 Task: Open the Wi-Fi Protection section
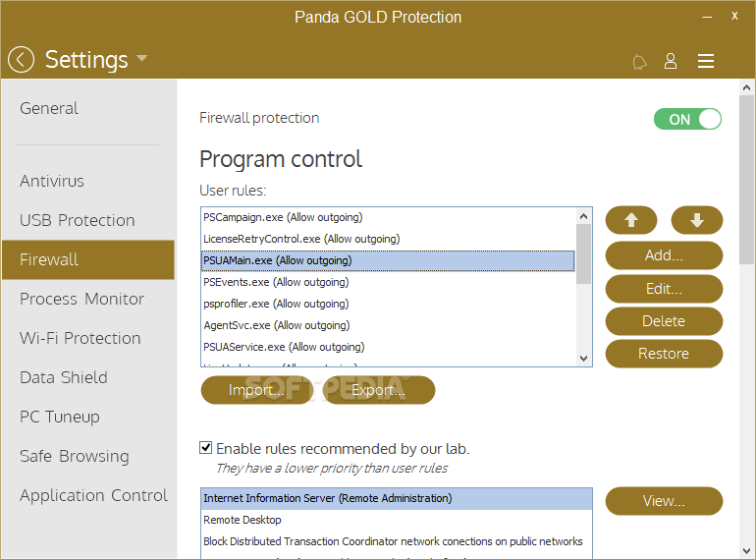pyautogui.click(x=81, y=338)
